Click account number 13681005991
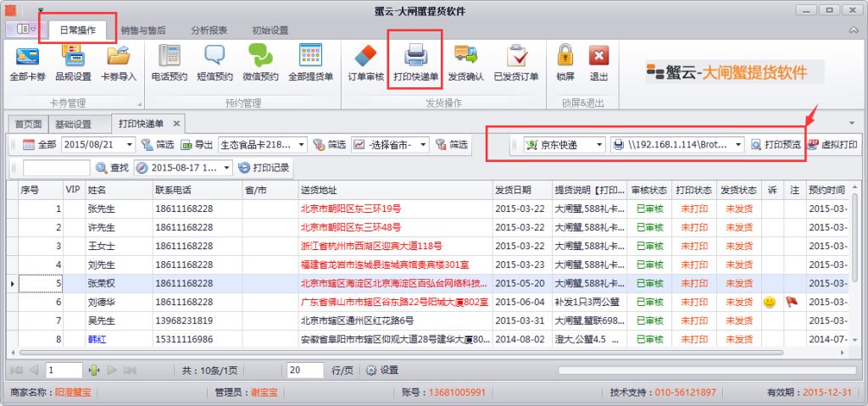This screenshot has width=868, height=406. click(457, 392)
